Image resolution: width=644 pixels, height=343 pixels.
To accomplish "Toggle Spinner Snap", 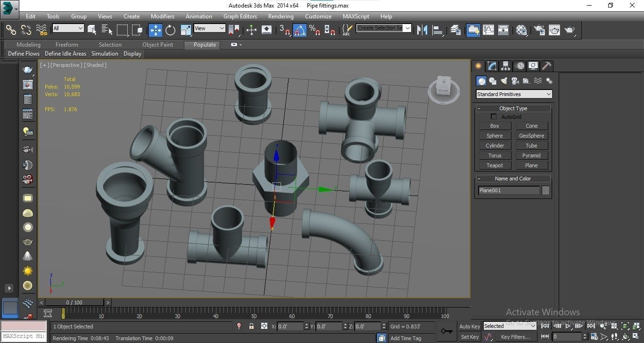I will [x=330, y=30].
